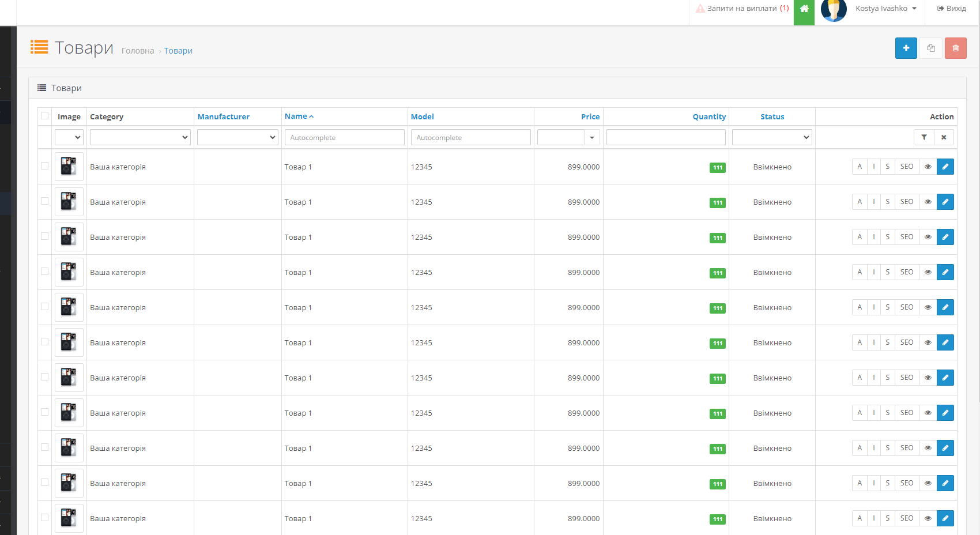
Task: Click the green home icon in header
Action: (804, 9)
